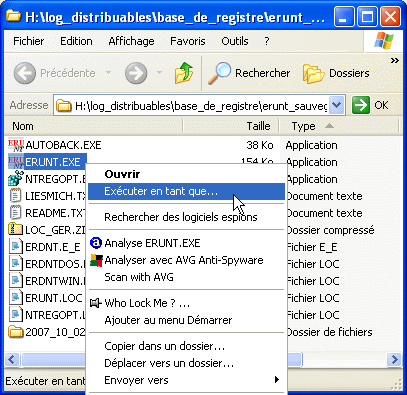
Task: Select the ERDNTWIN file icon
Action: tap(15, 281)
